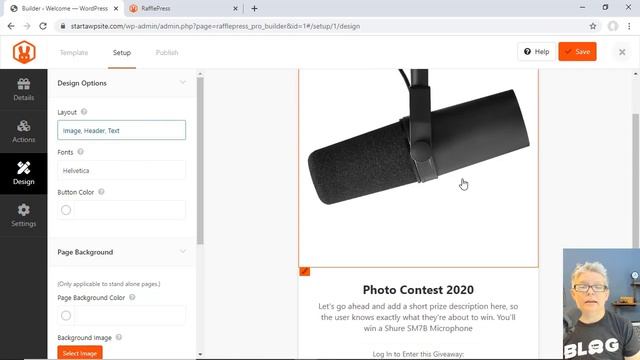Image resolution: width=640 pixels, height=360 pixels.
Task: Collapse the Page Background section
Action: click(x=182, y=251)
